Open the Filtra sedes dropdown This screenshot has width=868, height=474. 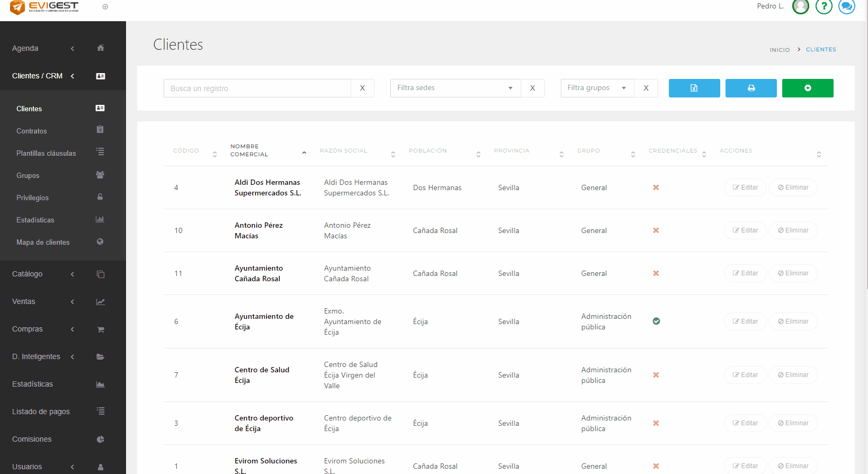(x=455, y=88)
